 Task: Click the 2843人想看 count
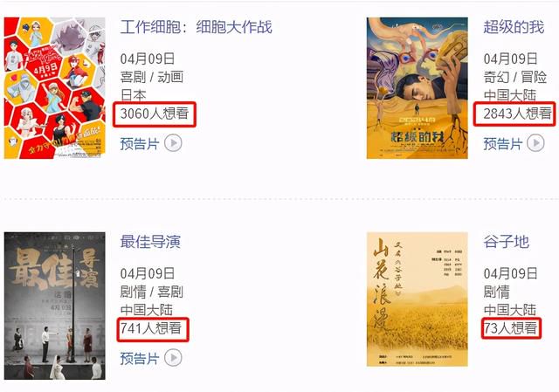[x=518, y=114]
